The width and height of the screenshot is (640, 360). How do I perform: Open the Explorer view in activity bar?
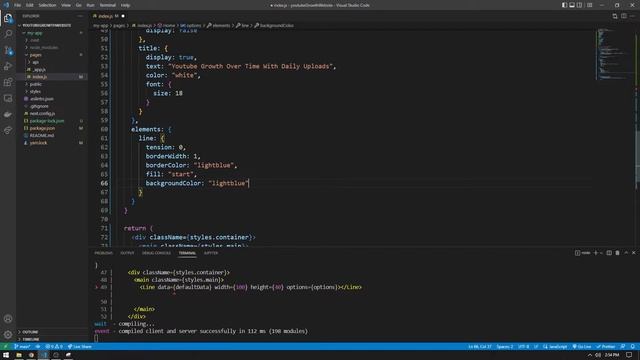coord(8,18)
